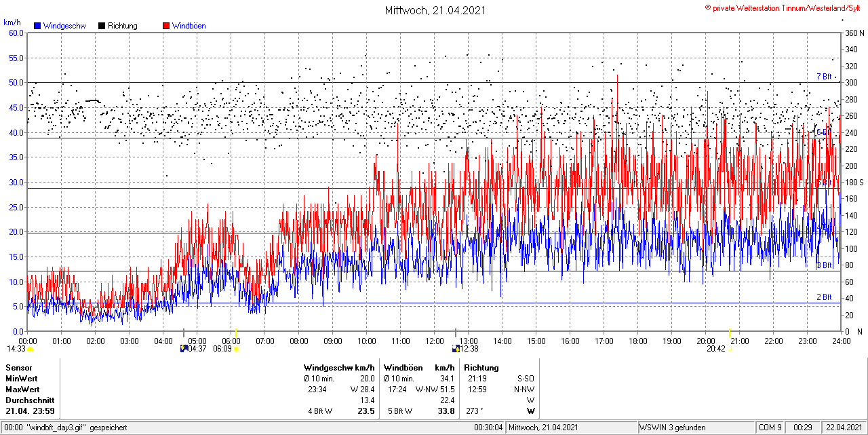Click the 273 ° direction value
The image size is (868, 435).
click(475, 411)
